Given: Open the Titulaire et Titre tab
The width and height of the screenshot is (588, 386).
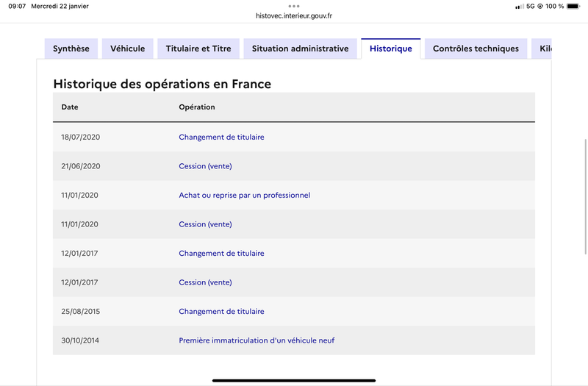Looking at the screenshot, I should (x=198, y=49).
